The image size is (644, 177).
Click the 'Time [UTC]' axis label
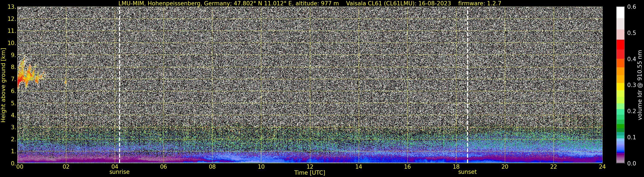(x=309, y=172)
